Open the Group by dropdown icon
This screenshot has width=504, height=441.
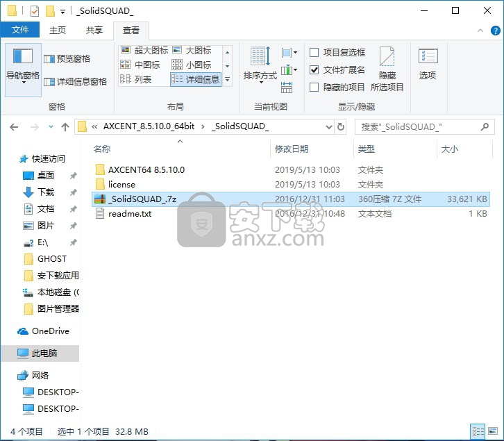tap(289, 52)
